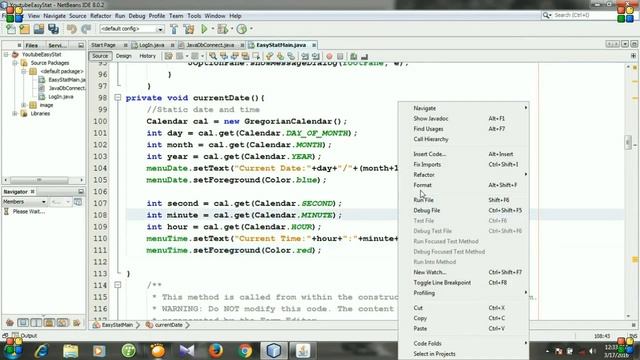Click the Undo toolbar icon
This screenshot has width=640, height=360.
[x=71, y=29]
